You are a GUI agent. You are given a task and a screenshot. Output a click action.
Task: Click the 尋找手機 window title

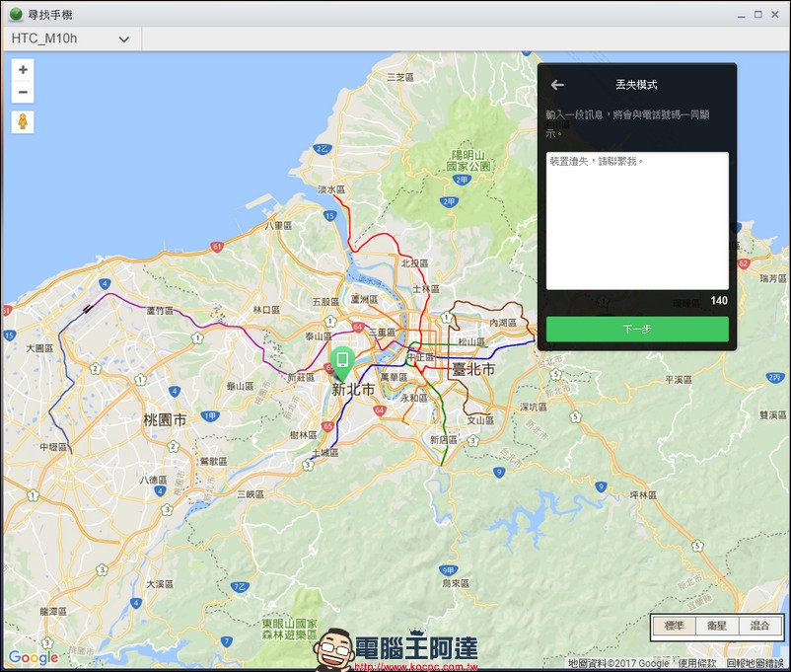click(x=50, y=15)
